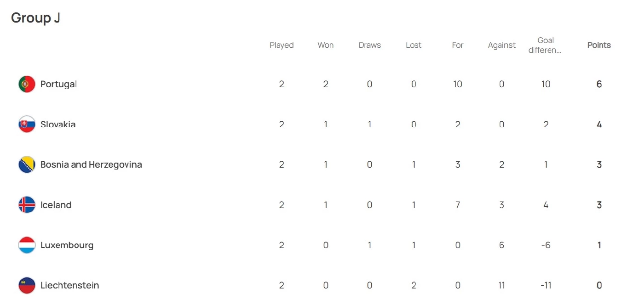Click the Slovakia flag icon

(27, 124)
